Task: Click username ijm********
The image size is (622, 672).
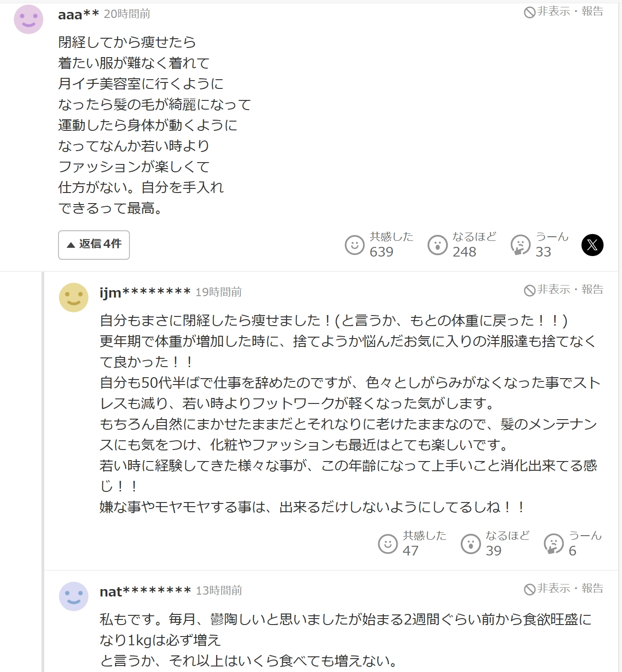Action: pos(145,292)
